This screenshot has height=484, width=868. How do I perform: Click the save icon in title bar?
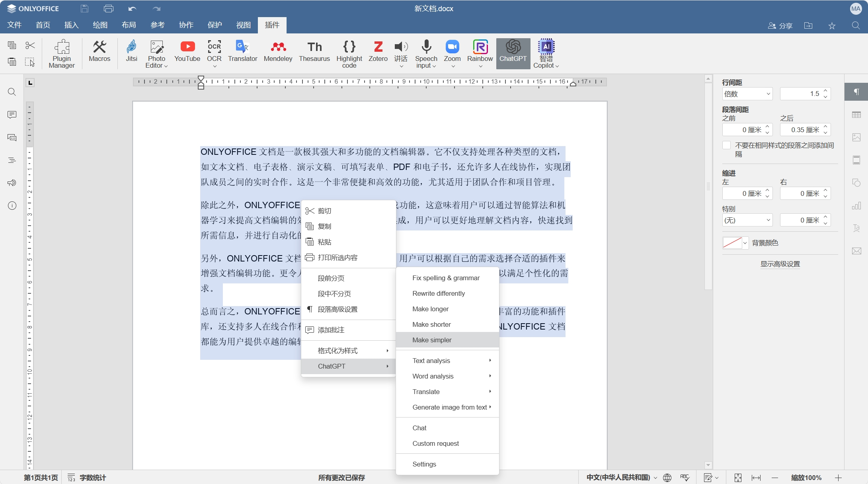tap(84, 8)
